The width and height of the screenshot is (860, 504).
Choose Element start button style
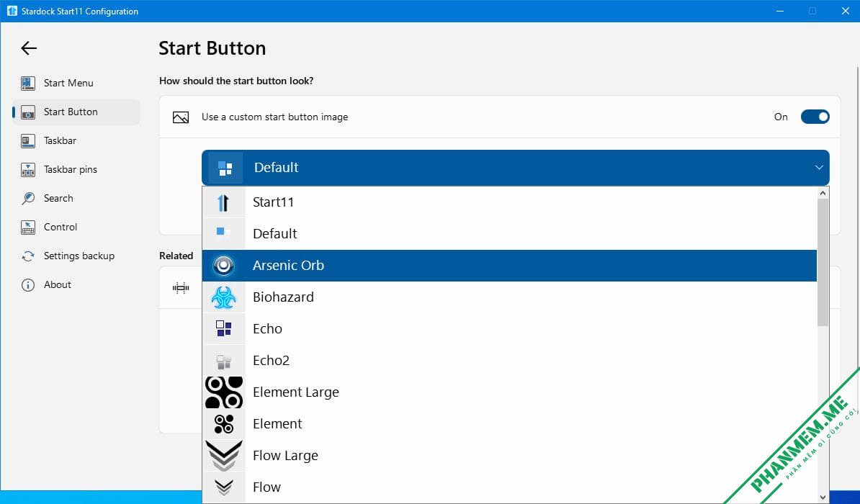509,424
